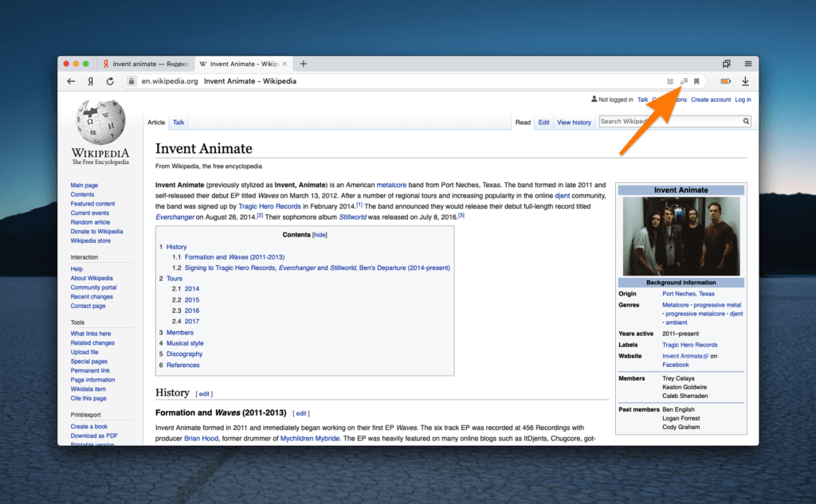
Task: Jump to the Tours contents entry
Action: pos(175,279)
